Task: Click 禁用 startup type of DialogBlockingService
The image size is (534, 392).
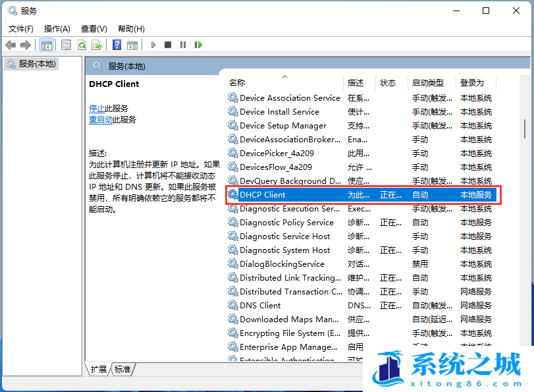Action: click(x=420, y=264)
